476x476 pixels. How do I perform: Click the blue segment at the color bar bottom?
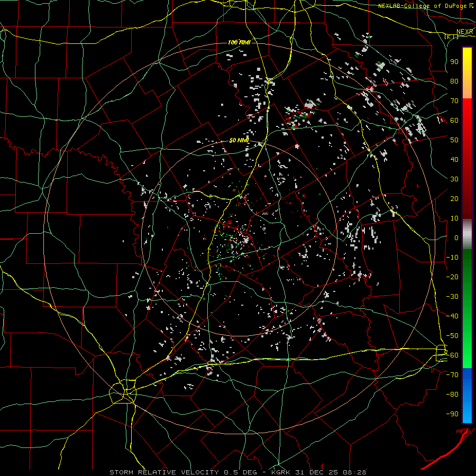(x=467, y=395)
